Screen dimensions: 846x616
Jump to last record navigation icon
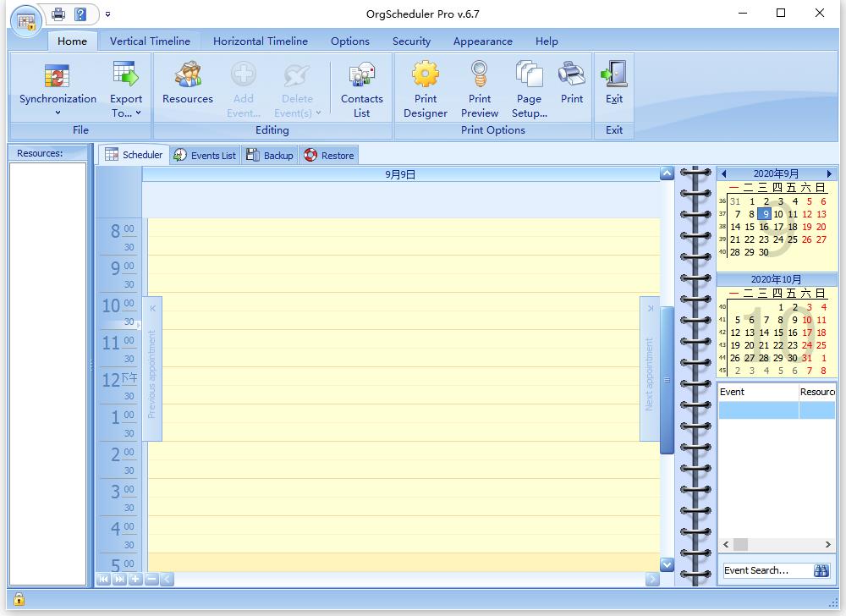pos(119,580)
